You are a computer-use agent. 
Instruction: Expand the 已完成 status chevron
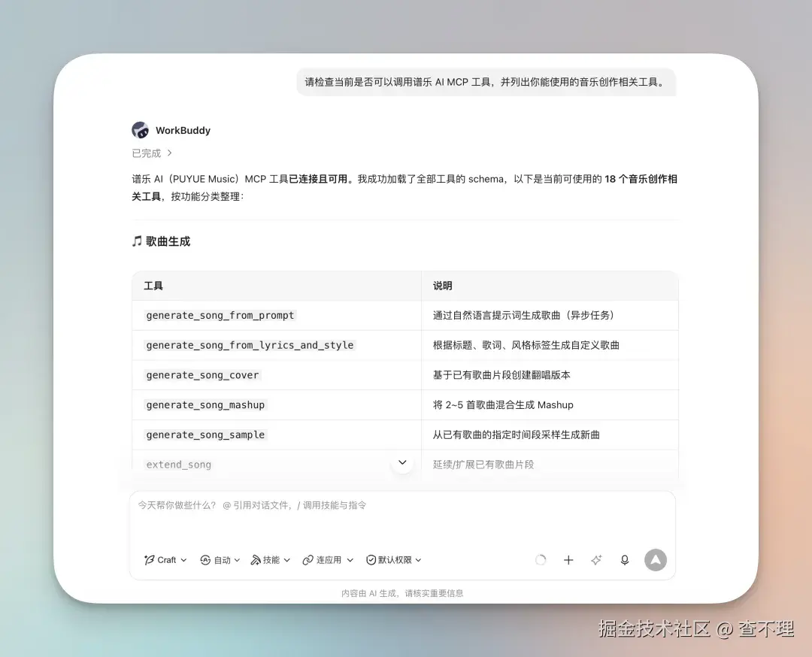coord(169,153)
